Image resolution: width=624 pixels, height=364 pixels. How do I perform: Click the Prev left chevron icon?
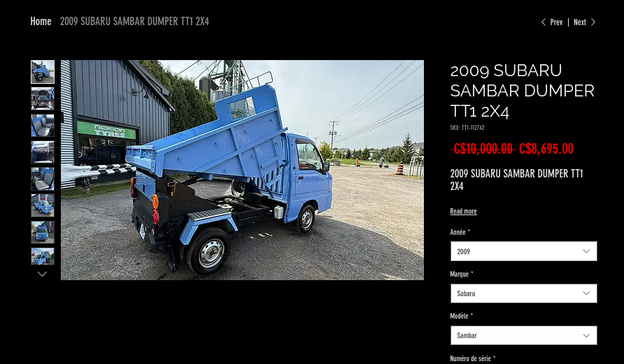(544, 22)
